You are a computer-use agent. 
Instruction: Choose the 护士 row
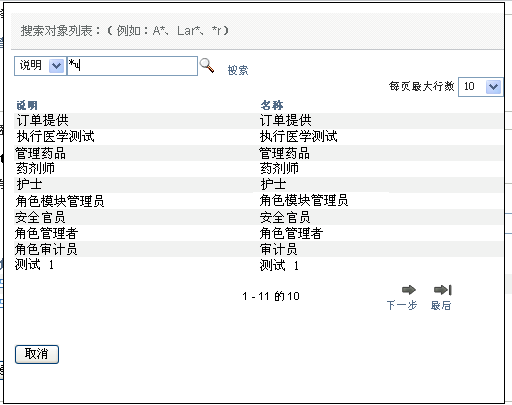tap(258, 184)
